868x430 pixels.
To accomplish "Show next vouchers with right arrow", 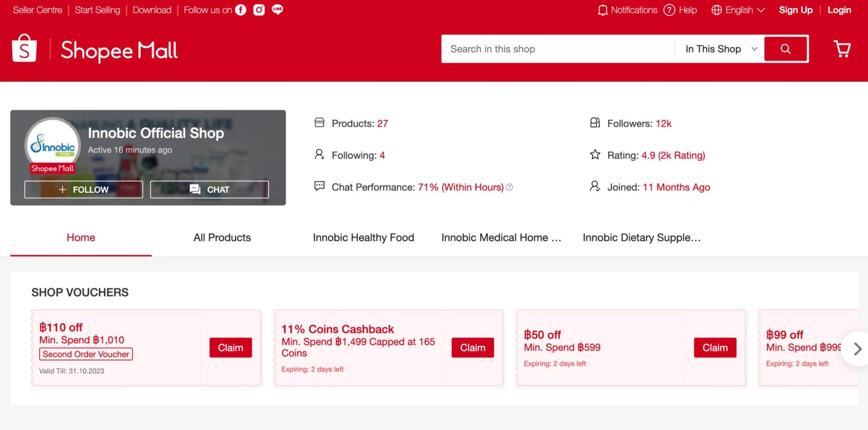I will pos(857,349).
